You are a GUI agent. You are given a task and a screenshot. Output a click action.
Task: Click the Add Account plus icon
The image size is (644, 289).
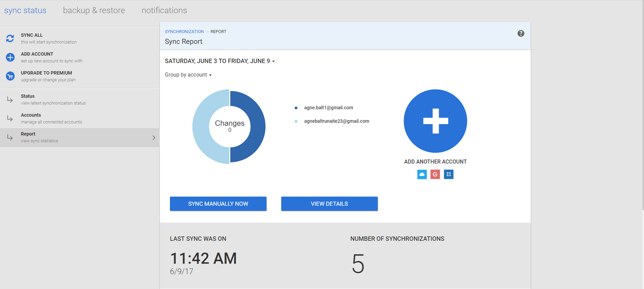coord(10,57)
